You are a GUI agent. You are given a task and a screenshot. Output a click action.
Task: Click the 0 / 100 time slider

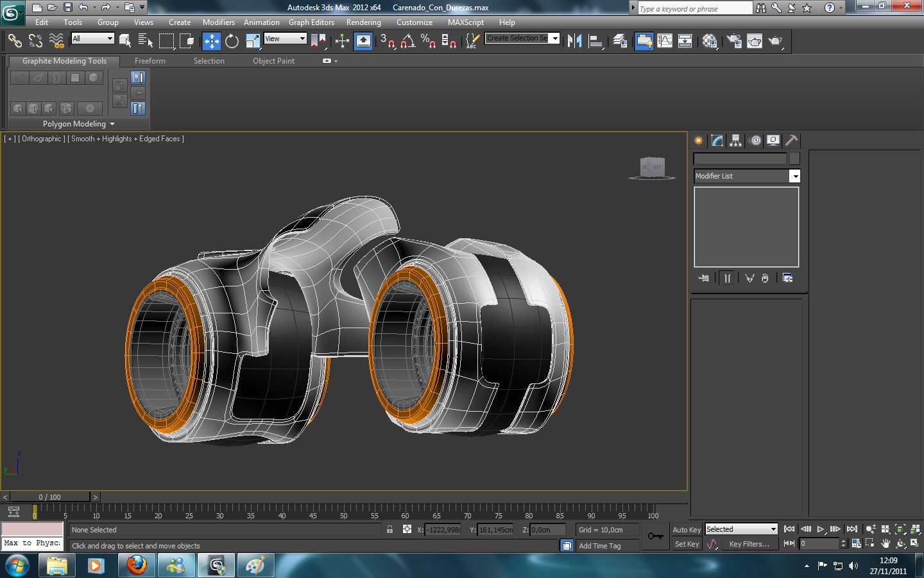(x=50, y=497)
